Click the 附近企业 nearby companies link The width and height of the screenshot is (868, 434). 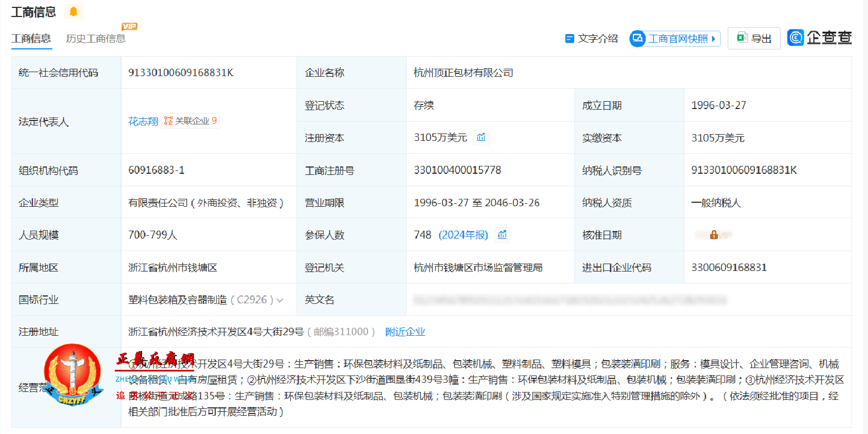[x=405, y=331]
